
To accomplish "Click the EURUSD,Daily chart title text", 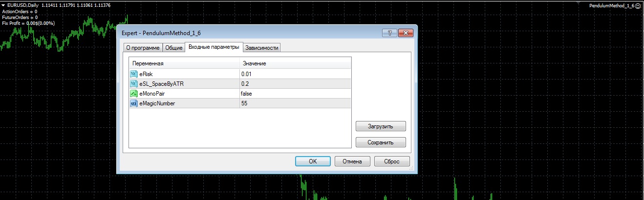I will pyautogui.click(x=23, y=5).
